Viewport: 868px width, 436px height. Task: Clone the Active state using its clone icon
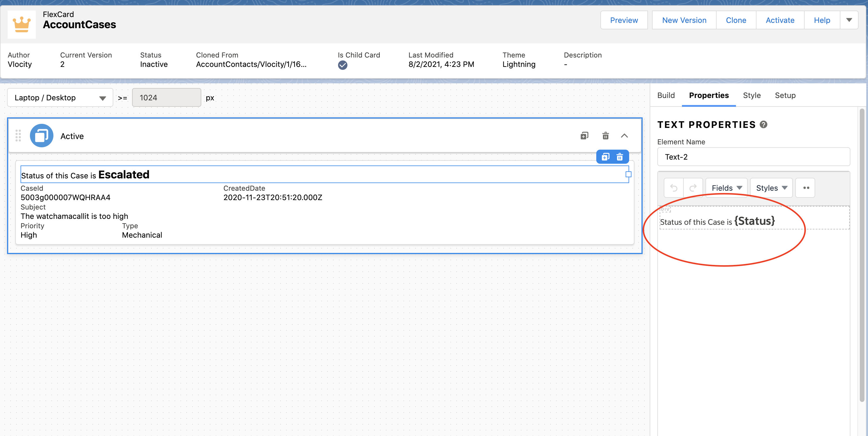584,136
